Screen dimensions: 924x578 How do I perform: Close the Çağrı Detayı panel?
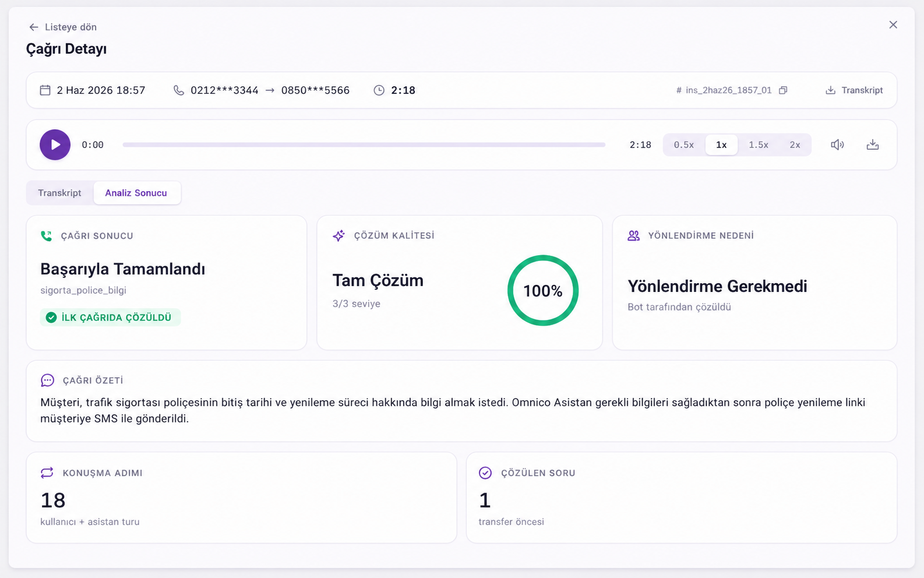(x=893, y=25)
